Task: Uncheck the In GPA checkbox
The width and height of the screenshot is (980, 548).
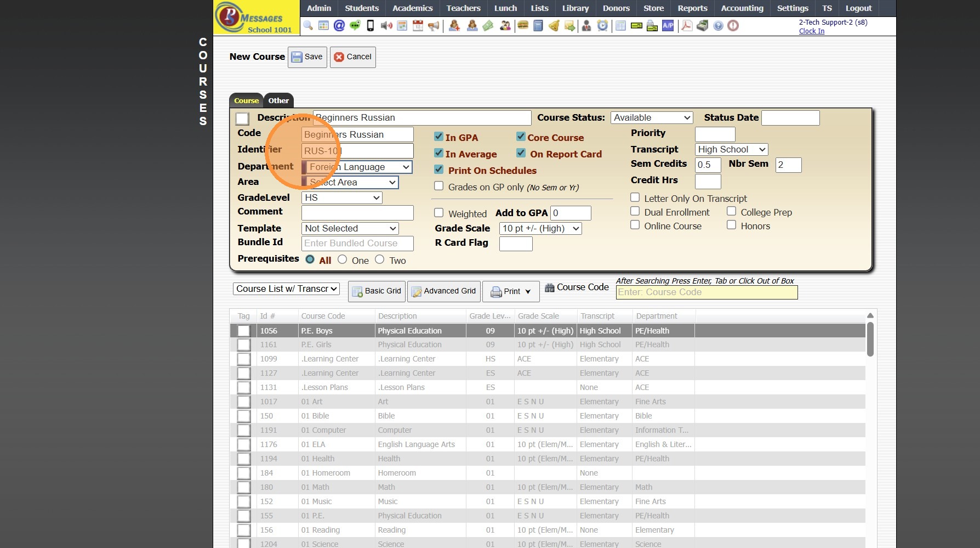Action: (x=438, y=137)
